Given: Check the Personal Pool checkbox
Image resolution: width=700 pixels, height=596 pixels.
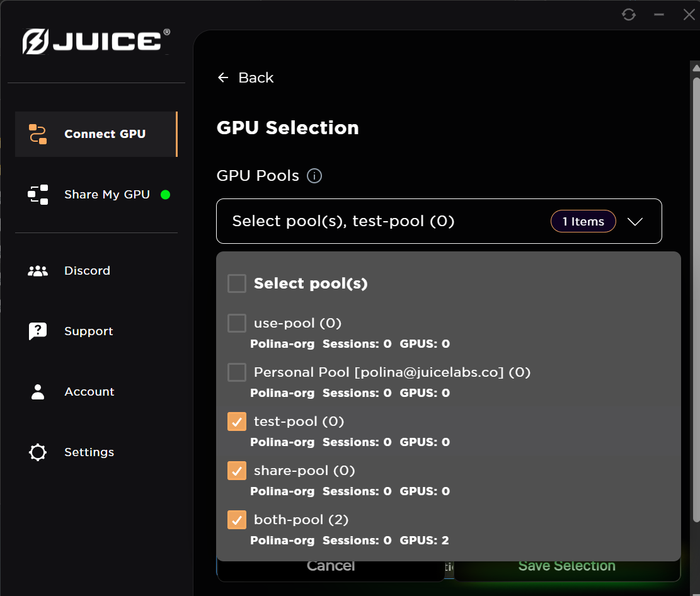Looking at the screenshot, I should pyautogui.click(x=237, y=372).
